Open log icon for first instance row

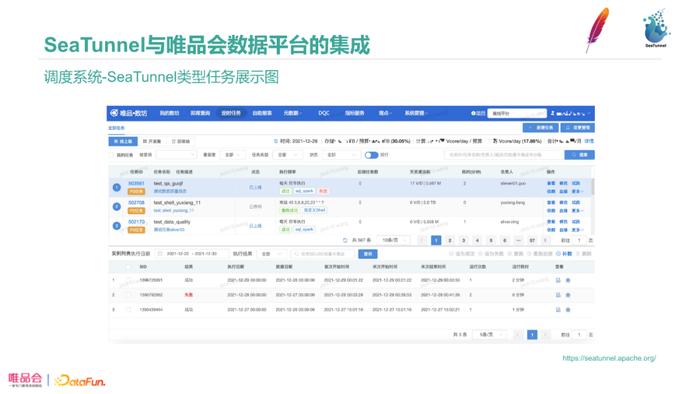(x=558, y=280)
